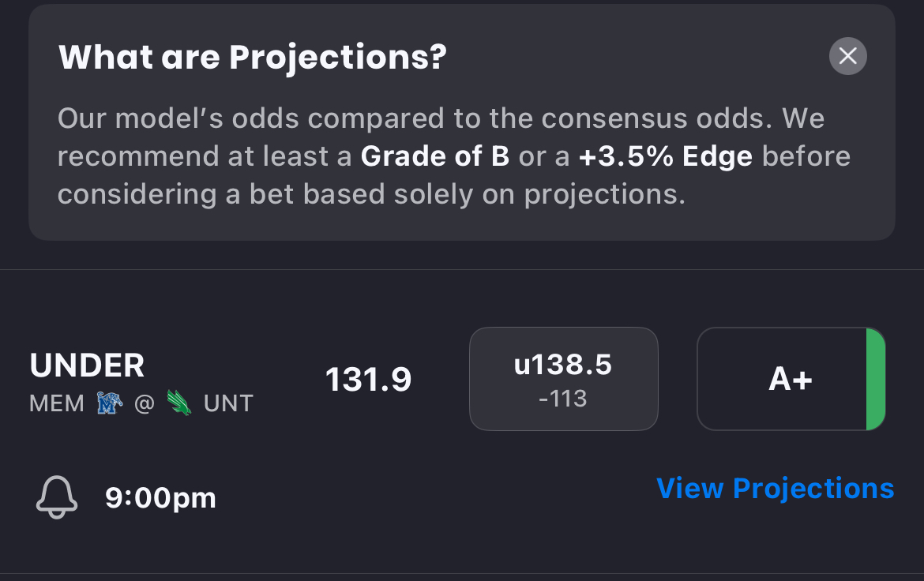
Task: Tap the MEM team abbreviation
Action: tap(57, 403)
